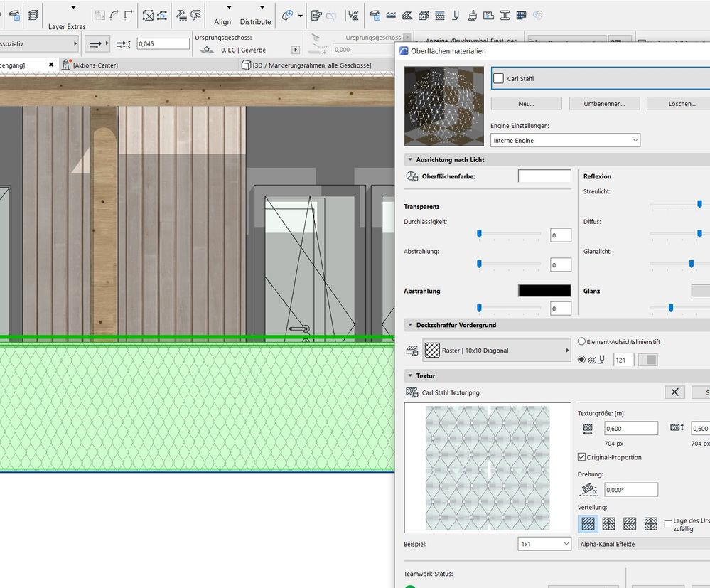Click the Neu... button
The image size is (710, 588).
click(x=526, y=104)
